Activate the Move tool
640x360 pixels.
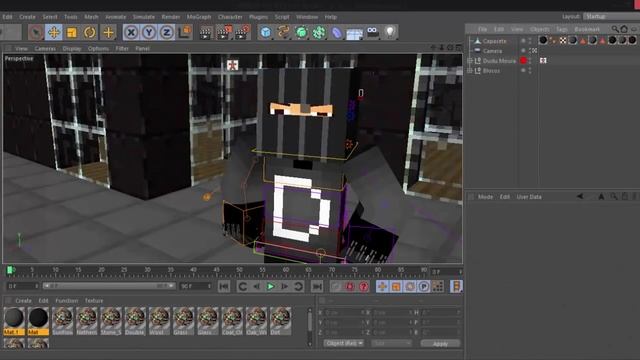coord(53,32)
